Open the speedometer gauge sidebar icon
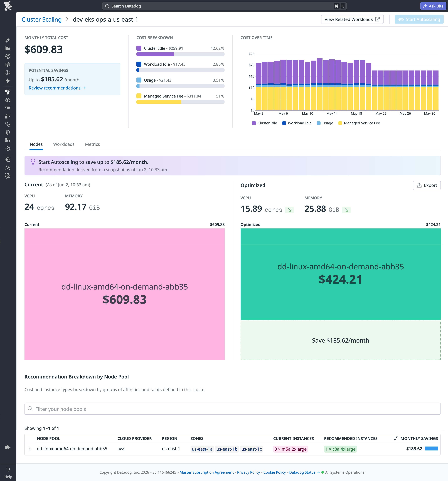Viewport: 448px width, 481px height. [8, 168]
